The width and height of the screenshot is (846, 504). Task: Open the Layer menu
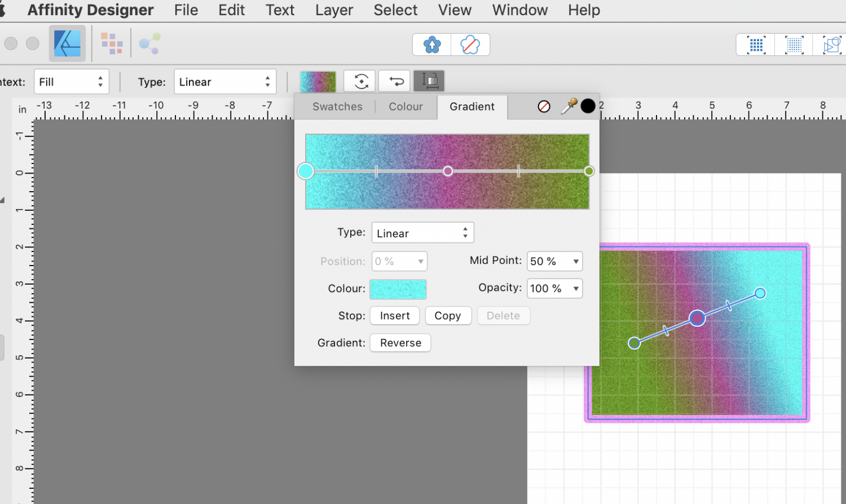pyautogui.click(x=334, y=10)
